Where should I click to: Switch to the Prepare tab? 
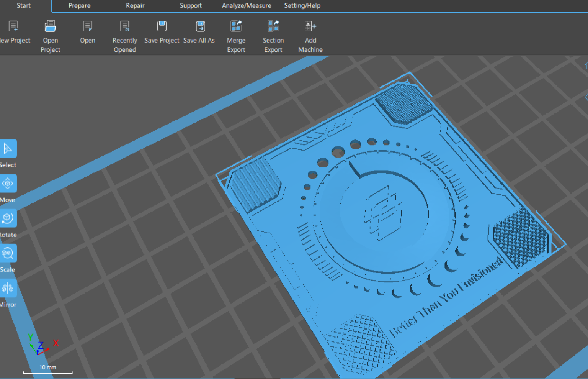pos(79,6)
